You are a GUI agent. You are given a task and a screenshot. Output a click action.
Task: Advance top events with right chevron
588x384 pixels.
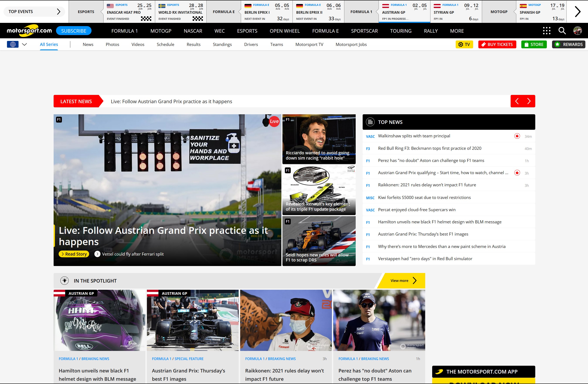click(x=577, y=12)
